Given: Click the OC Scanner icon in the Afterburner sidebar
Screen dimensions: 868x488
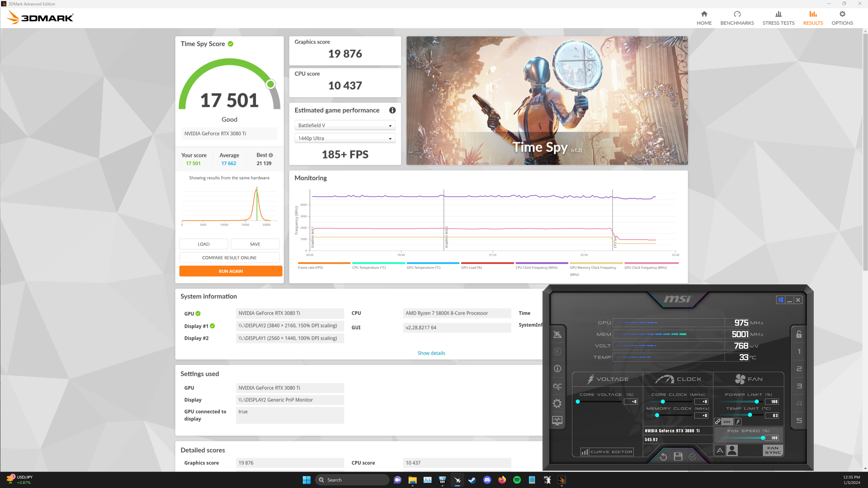Looking at the screenshot, I should click(557, 386).
